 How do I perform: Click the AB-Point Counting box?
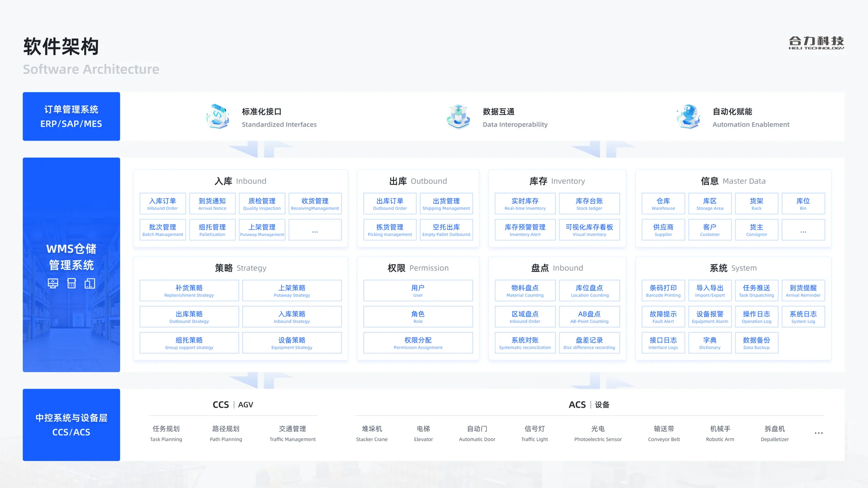pyautogui.click(x=589, y=317)
